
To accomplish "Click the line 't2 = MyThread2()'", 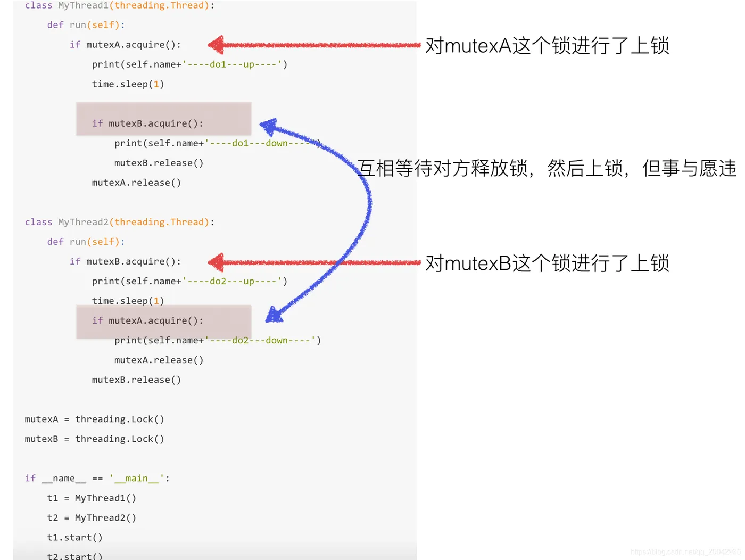I will point(92,517).
